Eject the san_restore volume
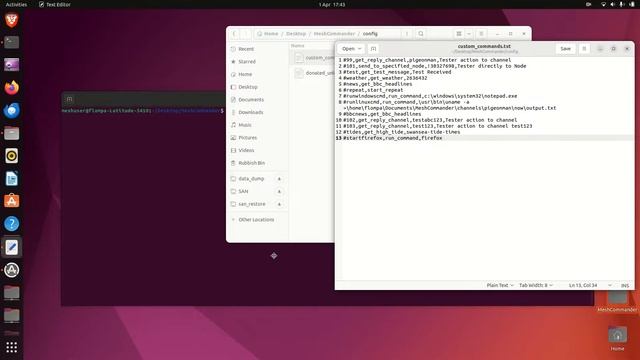 pos(280,204)
